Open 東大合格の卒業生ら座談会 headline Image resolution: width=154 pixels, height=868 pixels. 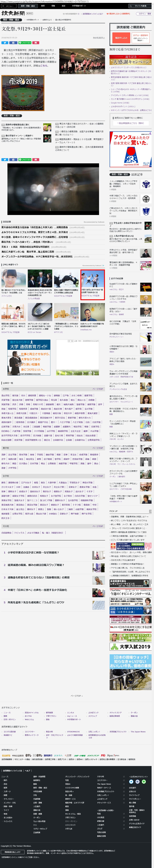pyautogui.click(x=35, y=227)
